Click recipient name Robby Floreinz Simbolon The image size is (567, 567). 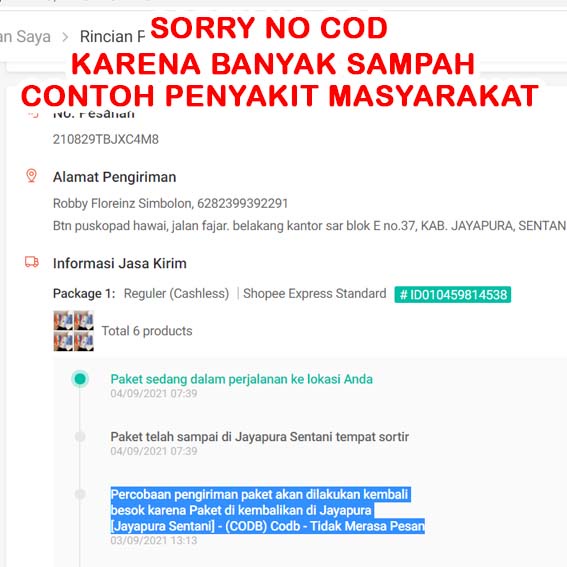click(121, 203)
